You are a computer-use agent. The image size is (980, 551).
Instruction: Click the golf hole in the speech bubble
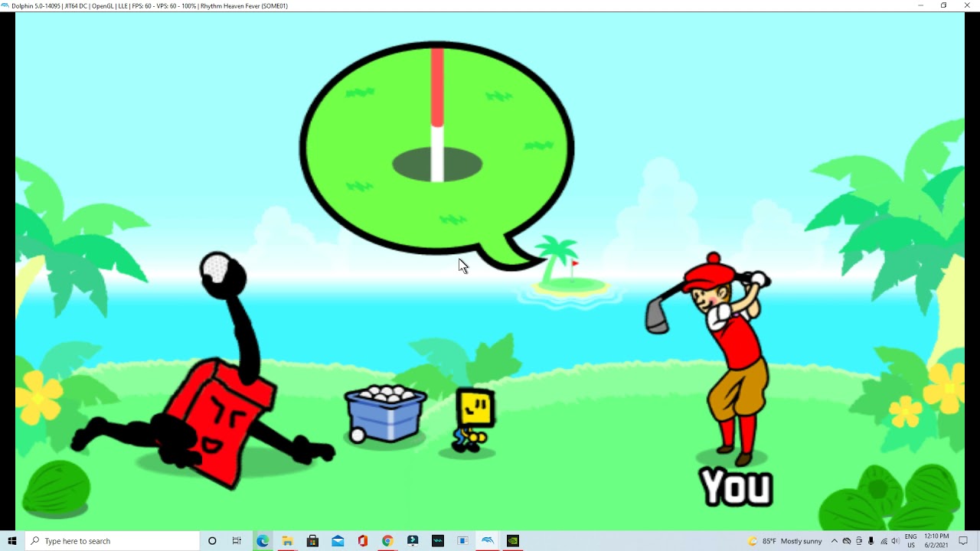[437, 164]
